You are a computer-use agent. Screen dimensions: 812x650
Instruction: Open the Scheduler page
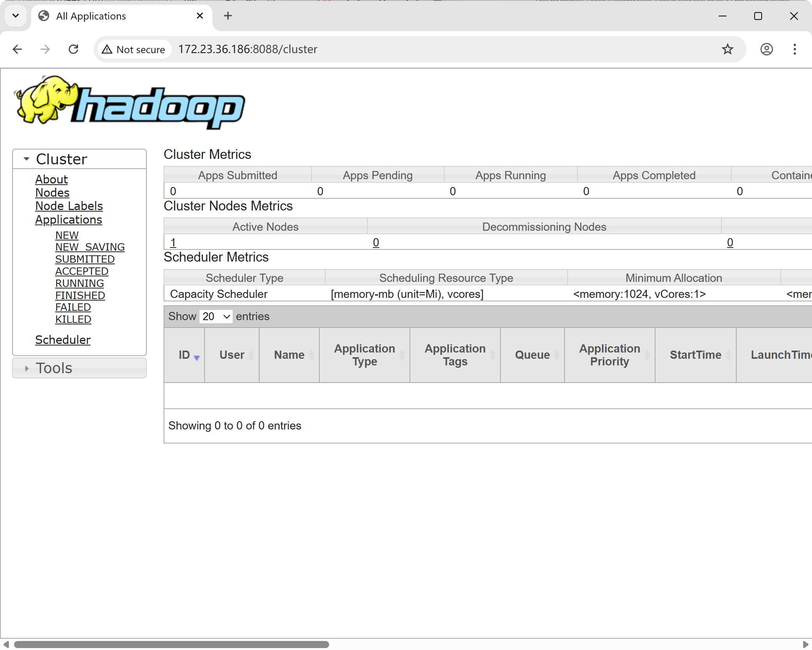63,340
